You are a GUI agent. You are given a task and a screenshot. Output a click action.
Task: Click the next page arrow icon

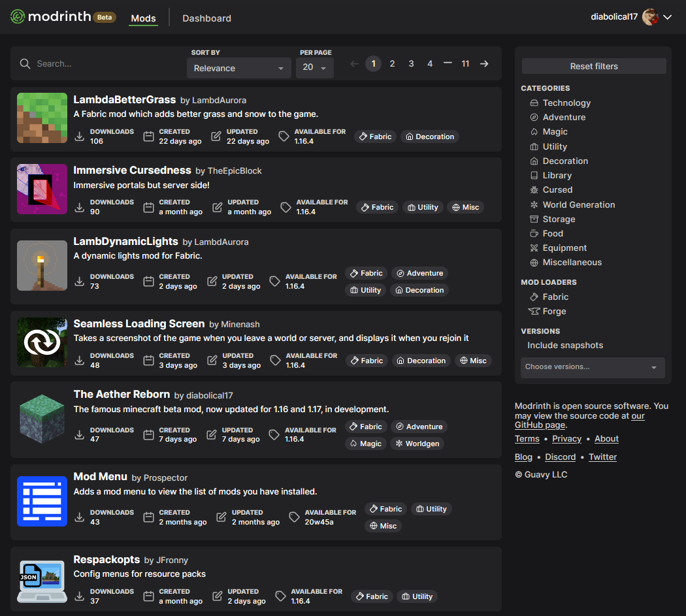(484, 63)
